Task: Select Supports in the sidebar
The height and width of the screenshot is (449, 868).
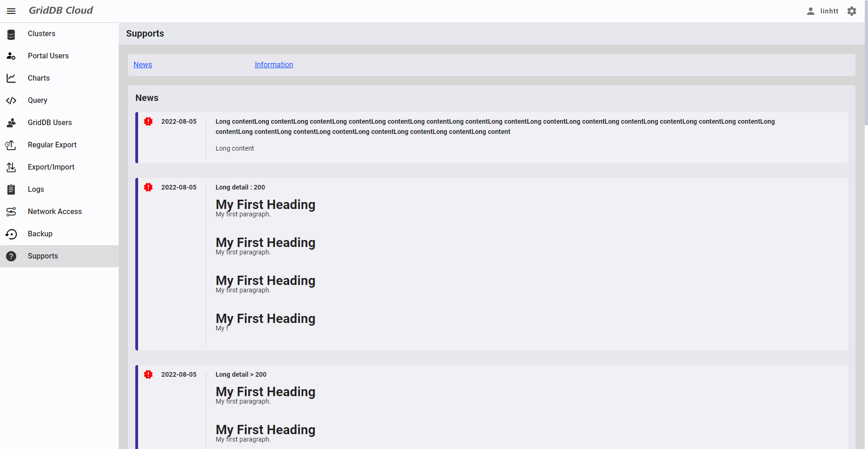Action: (x=59, y=256)
